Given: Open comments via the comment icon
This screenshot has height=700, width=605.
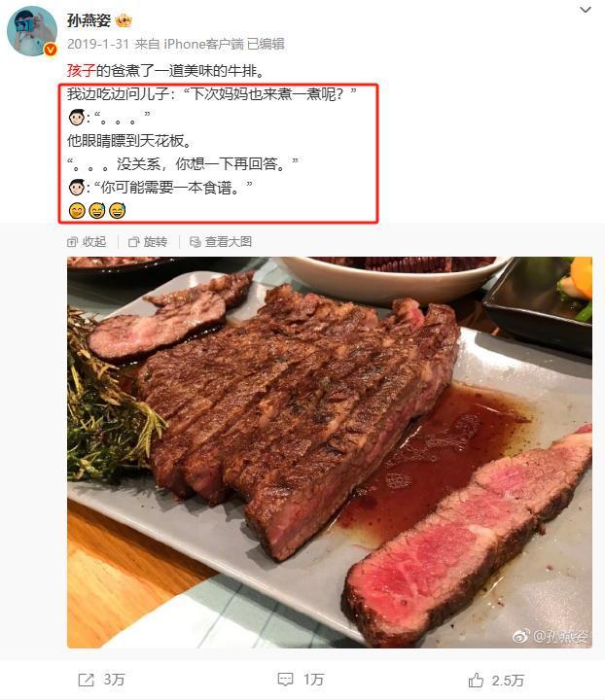Looking at the screenshot, I should coord(285,680).
